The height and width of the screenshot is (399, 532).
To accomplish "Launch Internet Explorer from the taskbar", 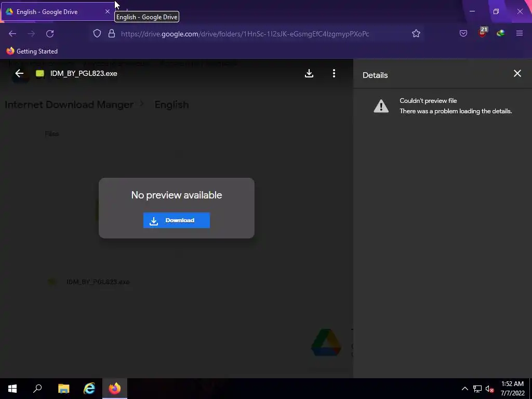I will click(x=89, y=389).
